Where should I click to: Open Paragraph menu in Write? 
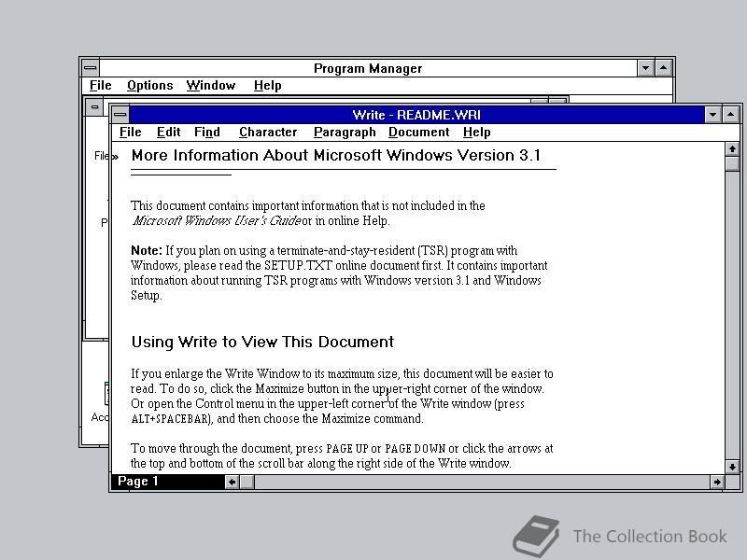coord(345,132)
